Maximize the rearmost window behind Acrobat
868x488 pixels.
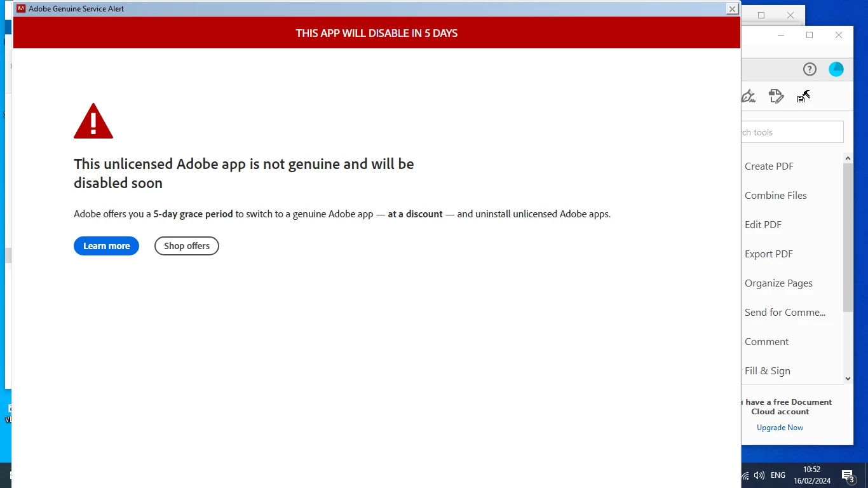coord(761,15)
